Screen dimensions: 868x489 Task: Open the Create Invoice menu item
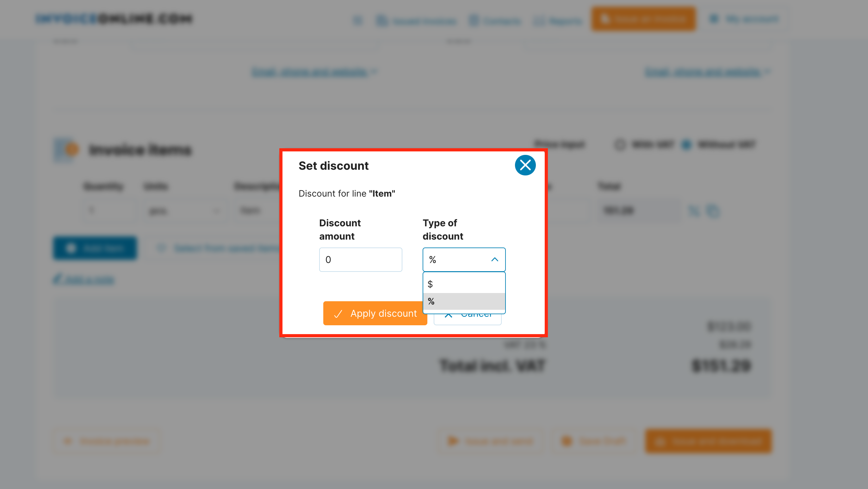click(643, 19)
